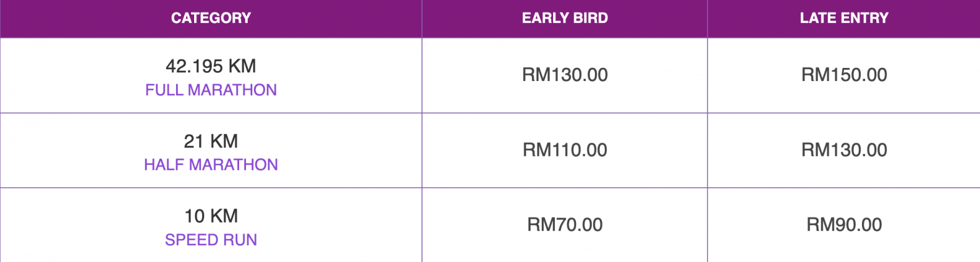
Task: Click Speed Run late entry price RM90.00
Action: tap(844, 225)
